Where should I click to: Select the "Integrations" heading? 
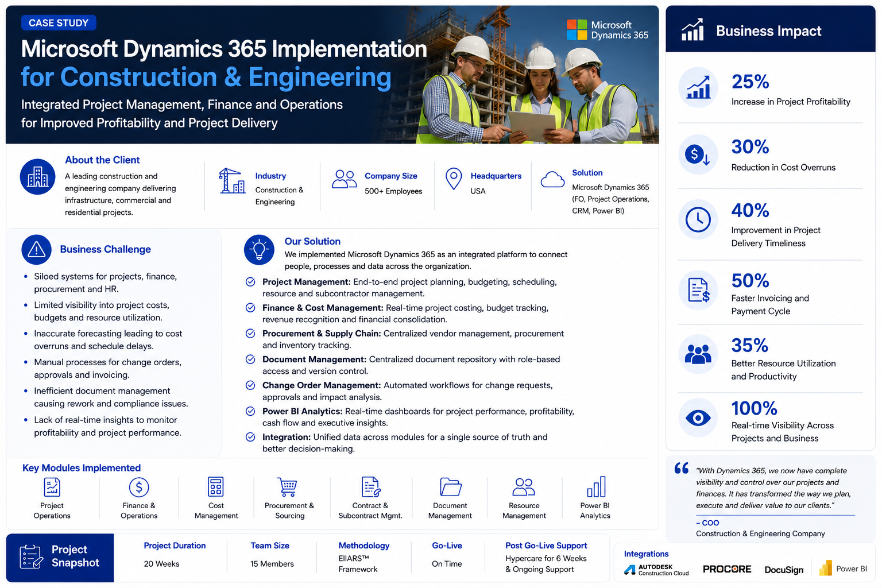(x=647, y=554)
